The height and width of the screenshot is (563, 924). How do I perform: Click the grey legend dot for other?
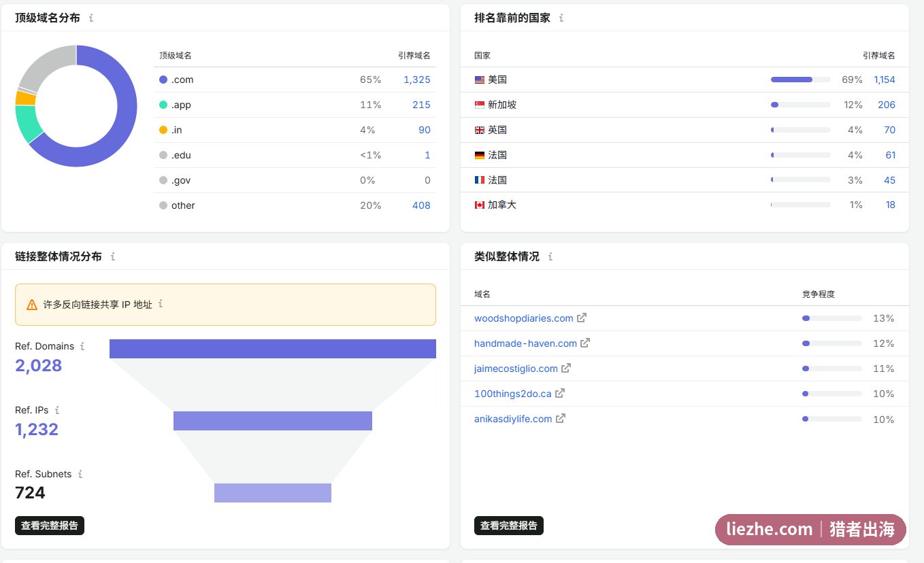coord(163,205)
